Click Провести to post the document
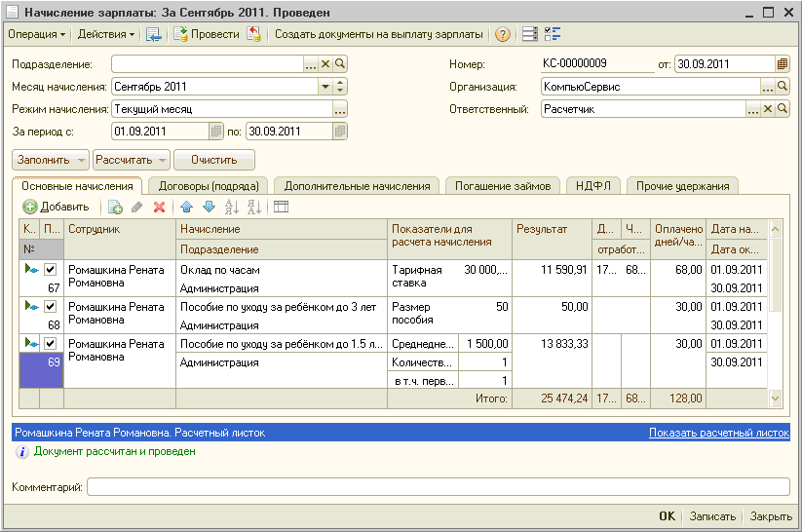Screen dimensions: 802x532 tap(207, 34)
